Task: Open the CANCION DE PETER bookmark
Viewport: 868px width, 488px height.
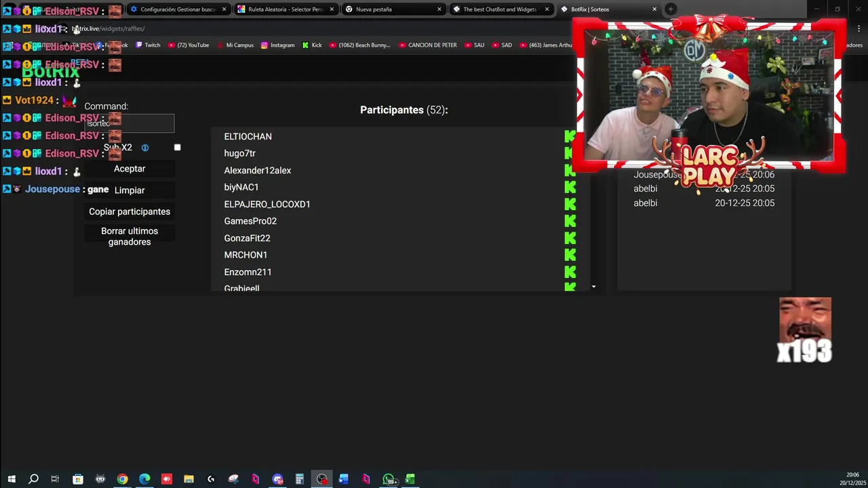Action: click(x=427, y=45)
